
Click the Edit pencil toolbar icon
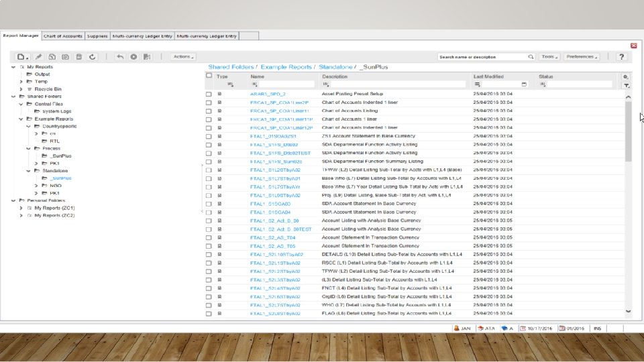pyautogui.click(x=39, y=56)
